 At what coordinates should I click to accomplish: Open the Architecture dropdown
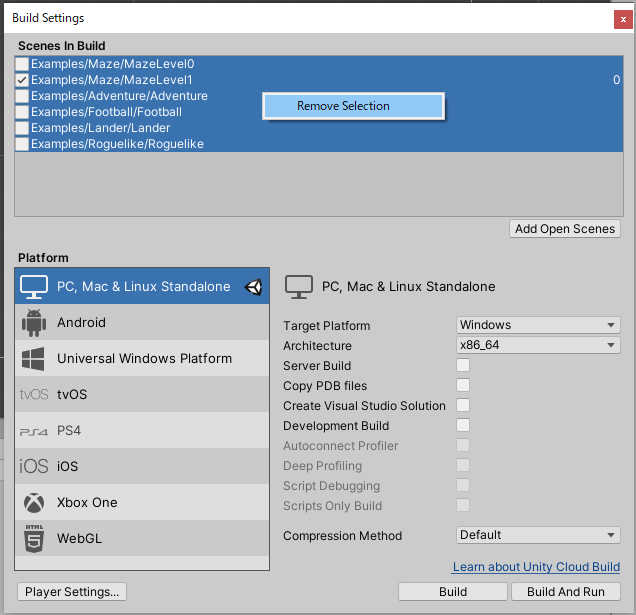[538, 345]
